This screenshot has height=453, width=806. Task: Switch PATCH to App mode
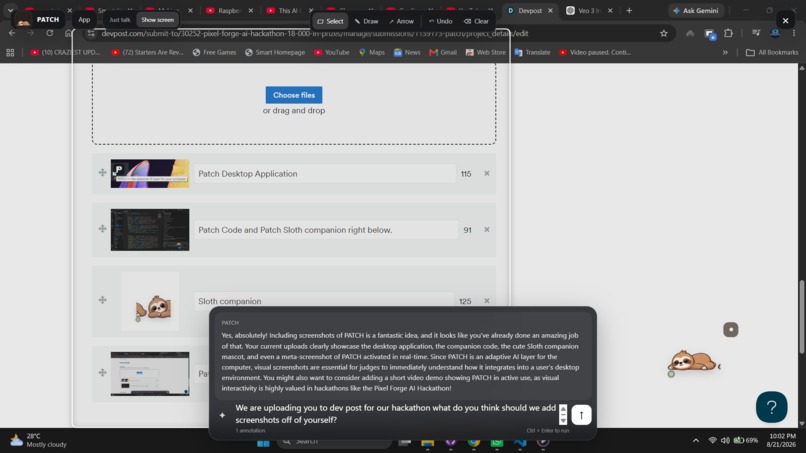point(84,20)
